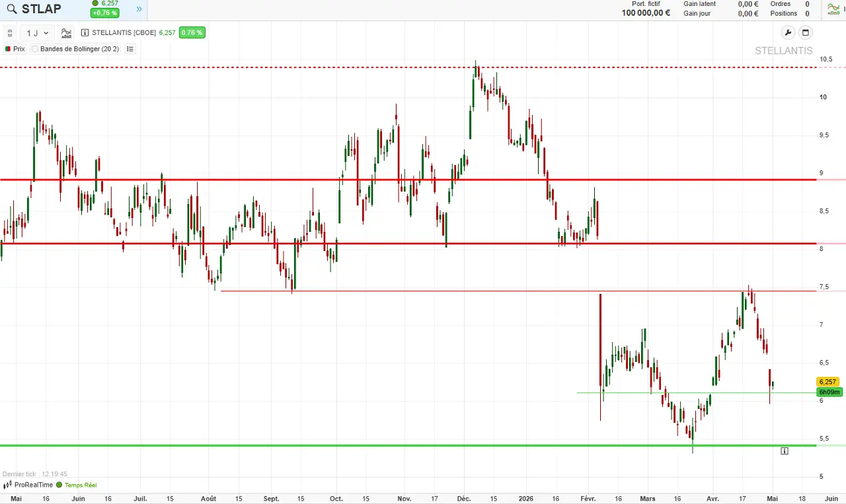Viewport: 846px width, 504px height.
Task: Click the search magnifier icon beside STLAP
Action: point(12,9)
